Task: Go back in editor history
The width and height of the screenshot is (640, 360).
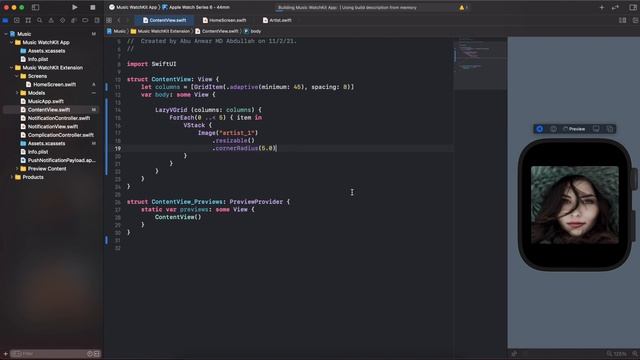Action: (x=119, y=20)
